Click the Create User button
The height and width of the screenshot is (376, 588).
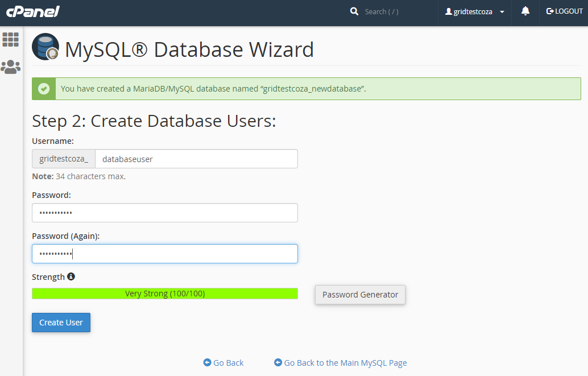61,323
